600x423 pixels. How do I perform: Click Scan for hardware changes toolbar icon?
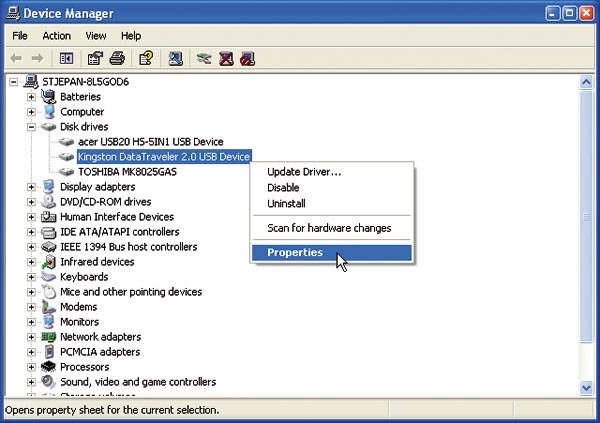pyautogui.click(x=176, y=58)
